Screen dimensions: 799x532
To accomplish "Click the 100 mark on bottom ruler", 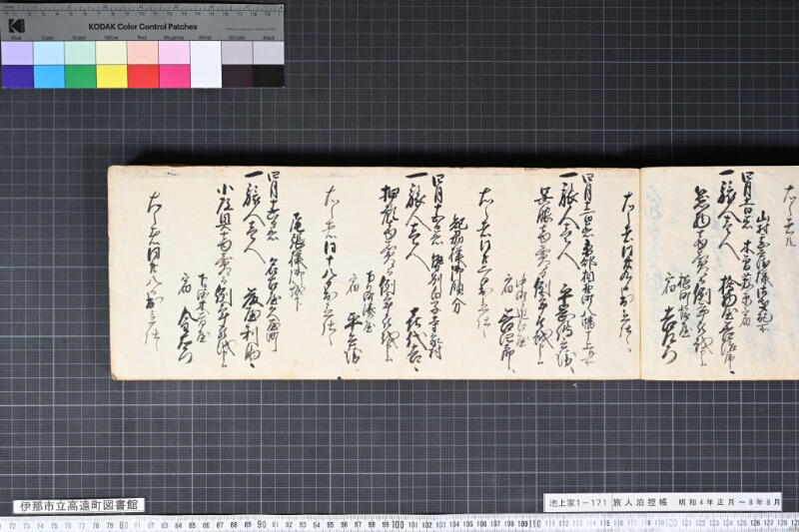I will click(x=398, y=525).
